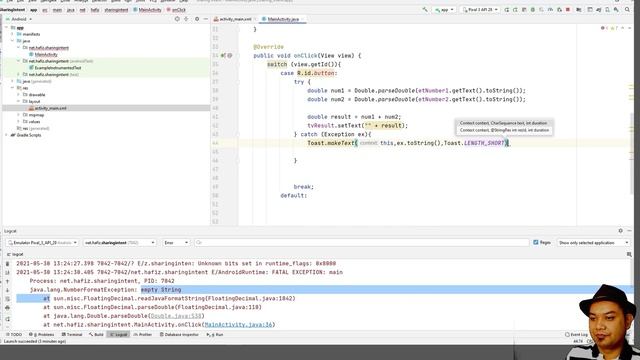Open the Emulator Pixel_3_API device dropdown in Logcat
640x360 pixels.
pos(42,242)
